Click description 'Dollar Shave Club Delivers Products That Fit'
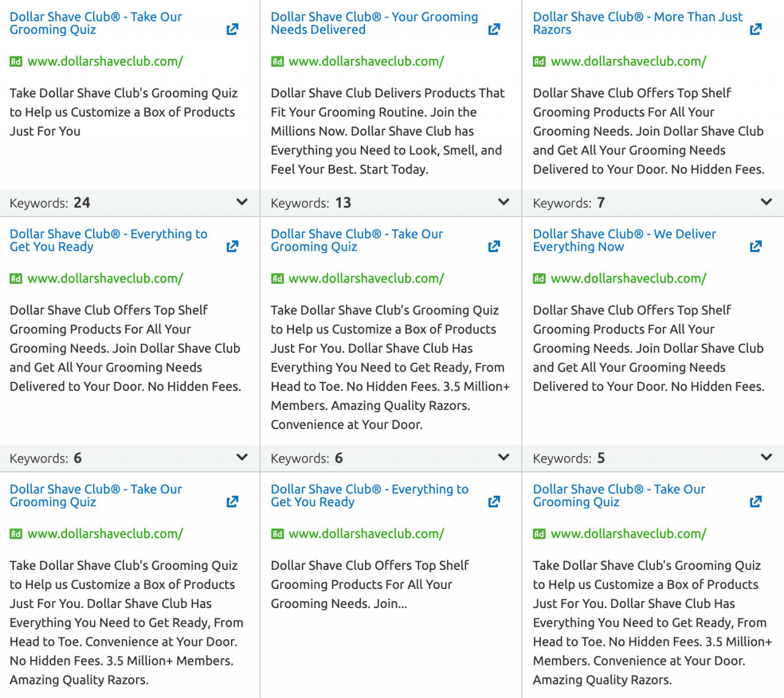Screen dimensions: 784x698 (388, 131)
